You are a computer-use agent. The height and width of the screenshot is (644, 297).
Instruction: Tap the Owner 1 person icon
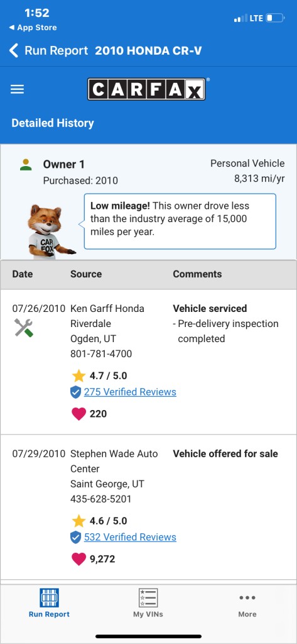click(26, 165)
